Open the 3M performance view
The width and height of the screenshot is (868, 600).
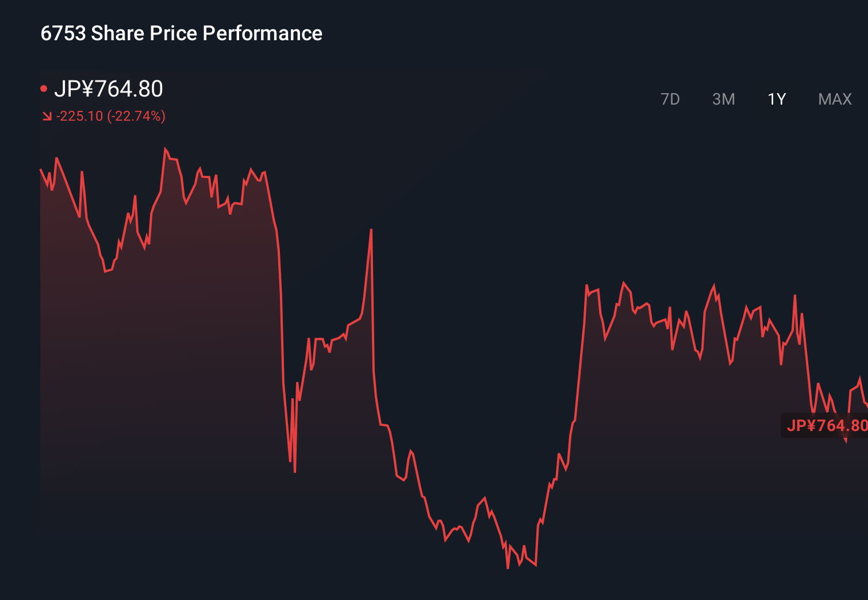724,99
